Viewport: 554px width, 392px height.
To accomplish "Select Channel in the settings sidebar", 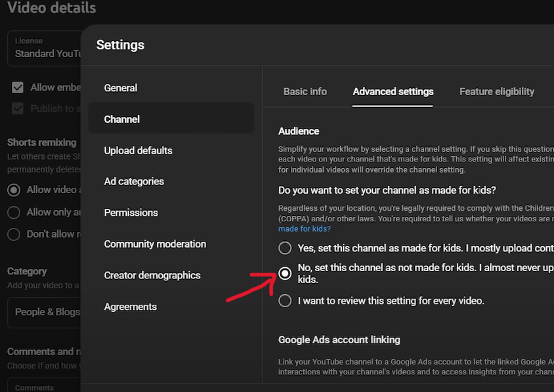I will (x=122, y=119).
